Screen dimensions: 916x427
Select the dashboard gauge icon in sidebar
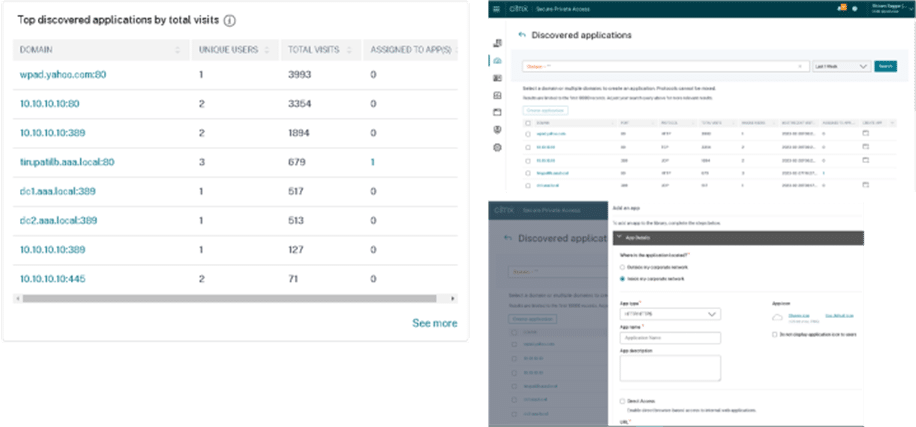(x=497, y=61)
